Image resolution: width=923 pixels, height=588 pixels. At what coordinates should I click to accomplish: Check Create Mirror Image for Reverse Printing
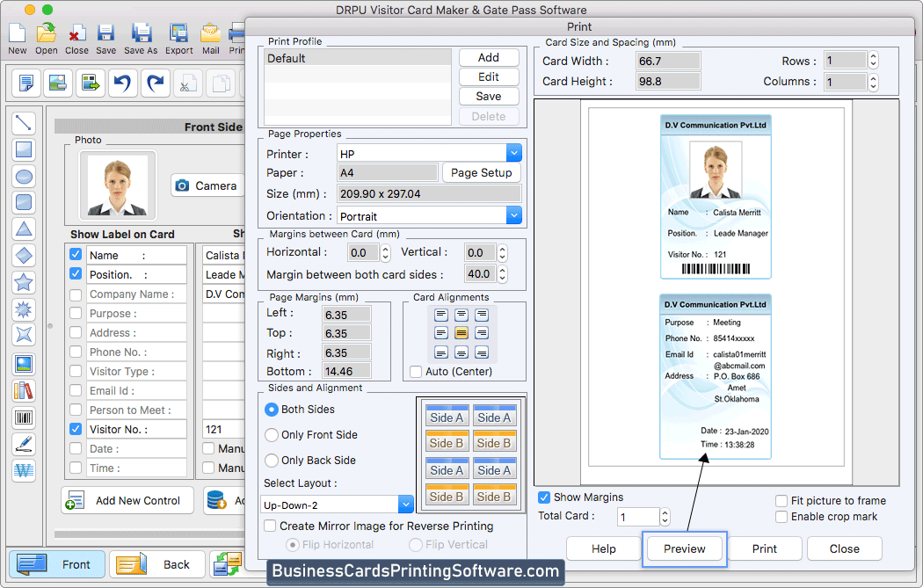[270, 526]
